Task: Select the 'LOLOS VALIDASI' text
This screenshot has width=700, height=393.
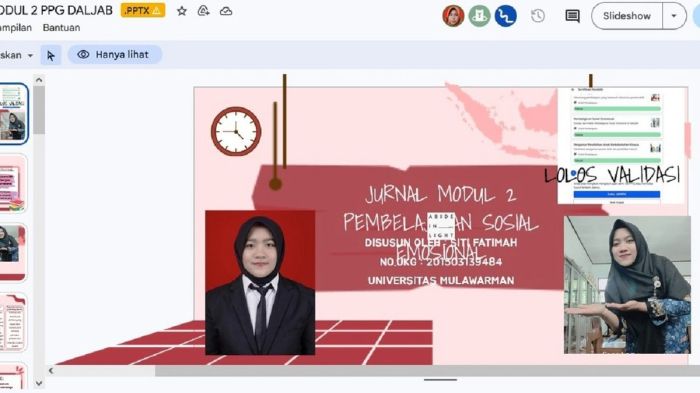Action: [x=612, y=175]
